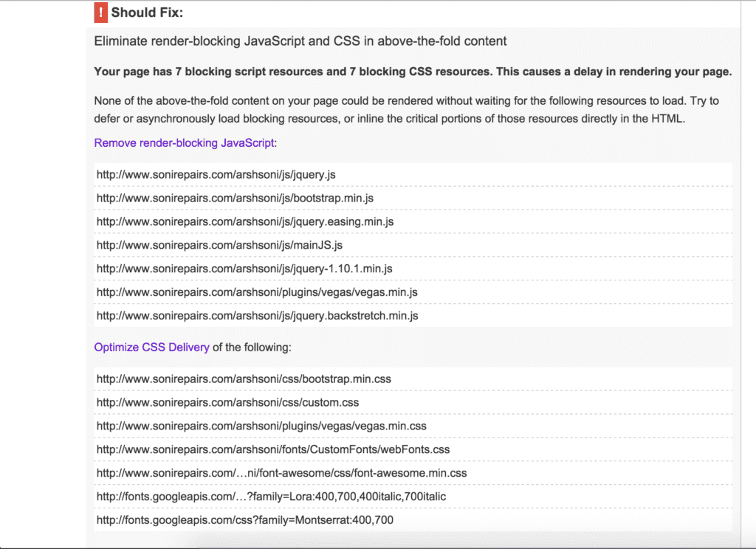Click the Montserrat Google Fonts URL
The width and height of the screenshot is (756, 549).
(x=245, y=520)
